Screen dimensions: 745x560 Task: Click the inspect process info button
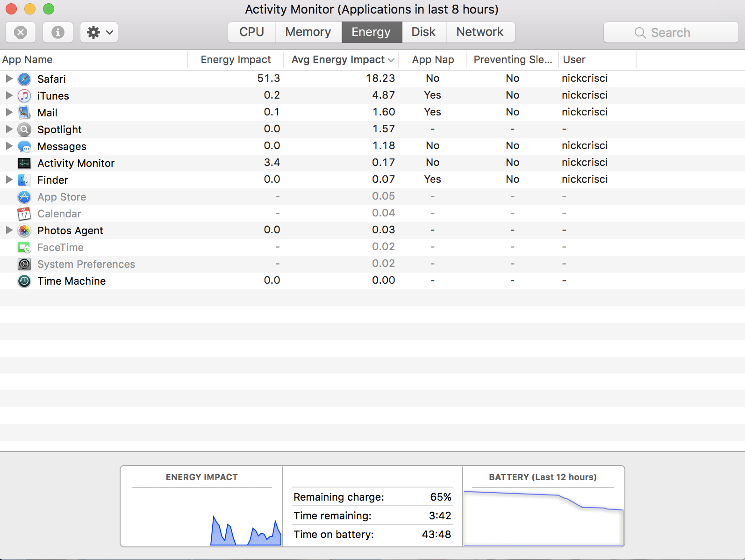(x=58, y=32)
